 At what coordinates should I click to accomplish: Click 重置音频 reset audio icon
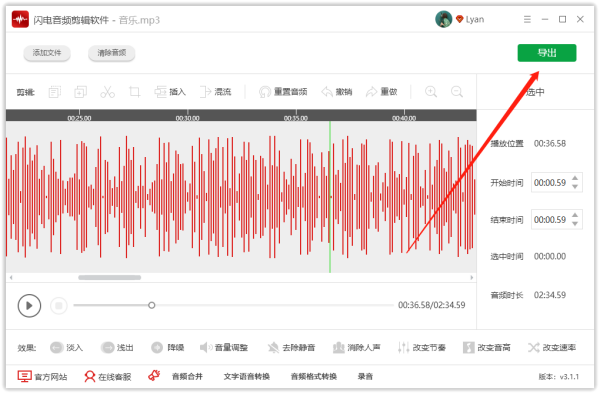point(265,92)
